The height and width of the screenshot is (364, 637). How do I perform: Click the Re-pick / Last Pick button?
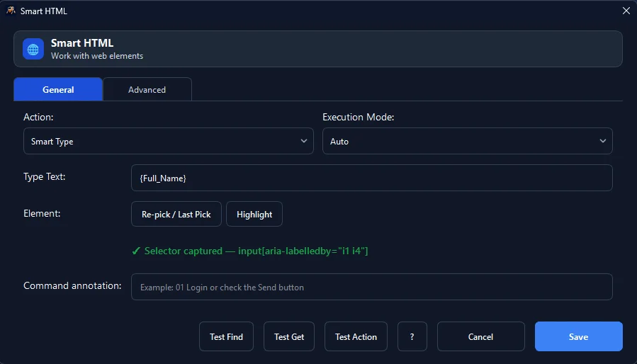click(x=176, y=214)
